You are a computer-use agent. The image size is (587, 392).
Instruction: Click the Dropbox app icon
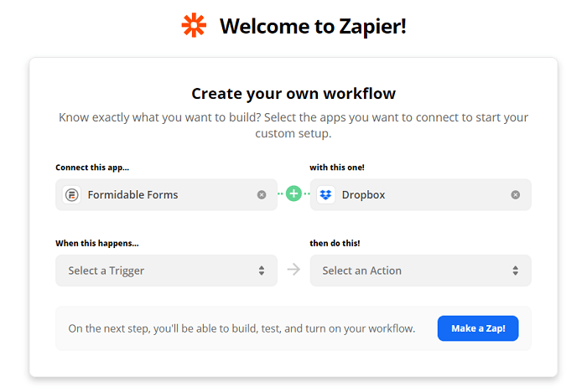click(x=325, y=195)
